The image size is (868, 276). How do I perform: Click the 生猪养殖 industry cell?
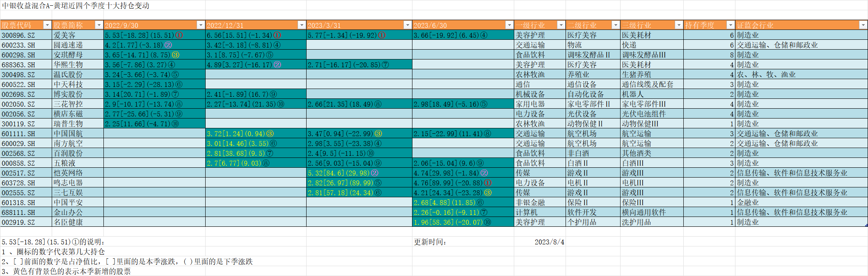tap(652, 75)
